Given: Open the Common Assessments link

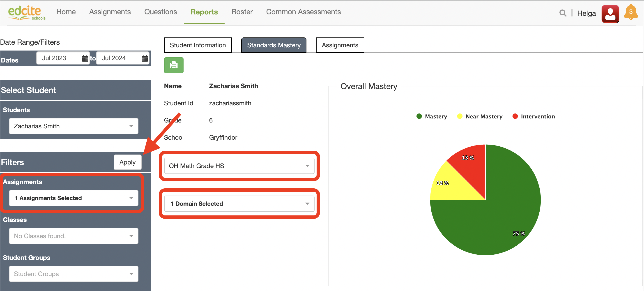Looking at the screenshot, I should click(303, 12).
